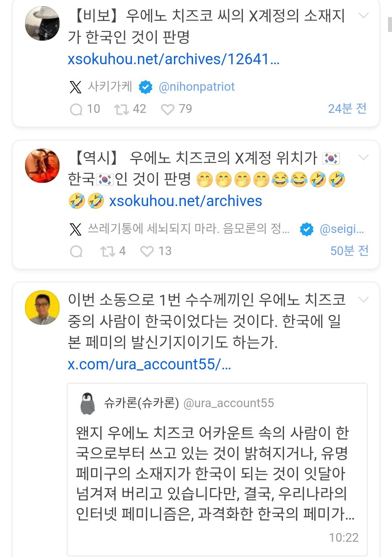Click @nihonpatriot handle
Image resolution: width=392 pixels, height=557 pixels.
[x=197, y=87]
